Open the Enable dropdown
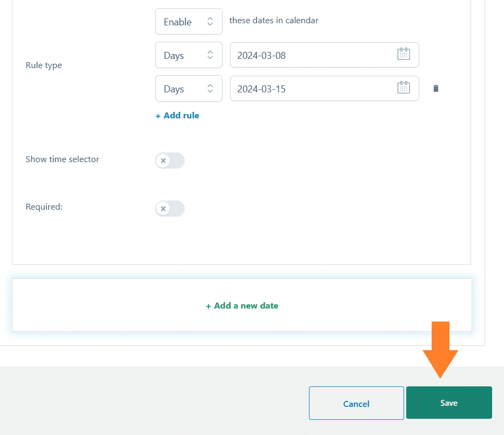 coord(189,21)
